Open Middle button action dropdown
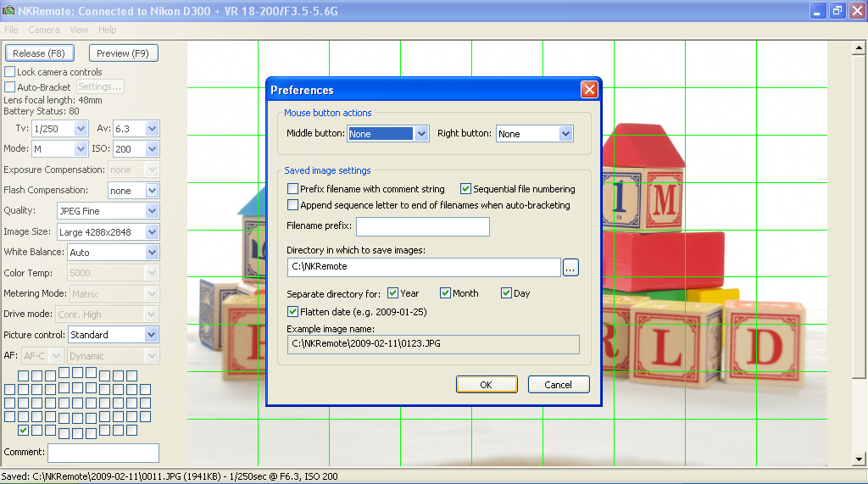 point(421,133)
